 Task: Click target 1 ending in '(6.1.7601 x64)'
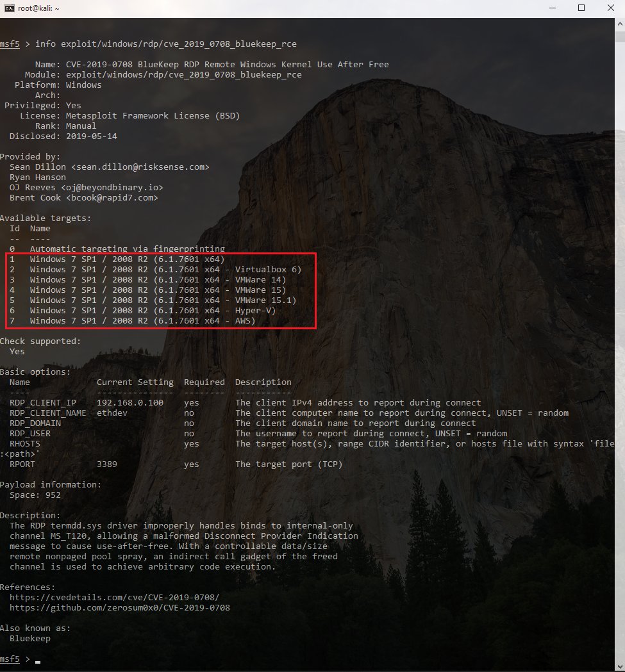pos(117,259)
